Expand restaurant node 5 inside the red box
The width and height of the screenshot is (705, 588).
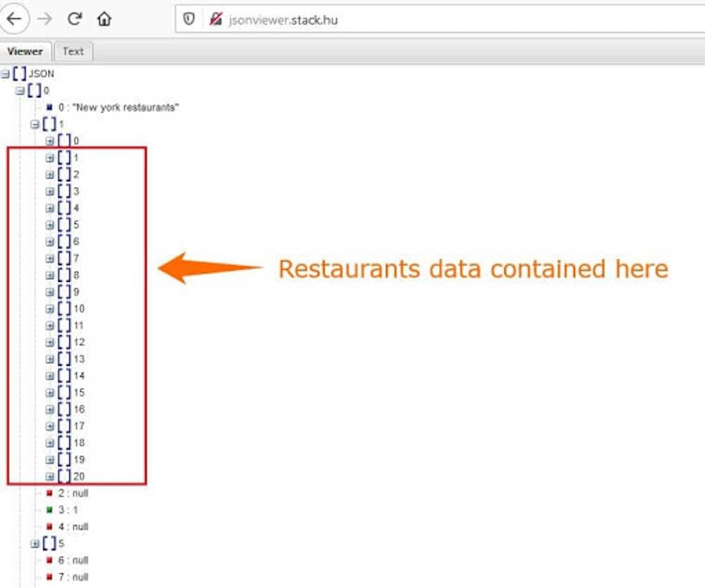coord(49,225)
